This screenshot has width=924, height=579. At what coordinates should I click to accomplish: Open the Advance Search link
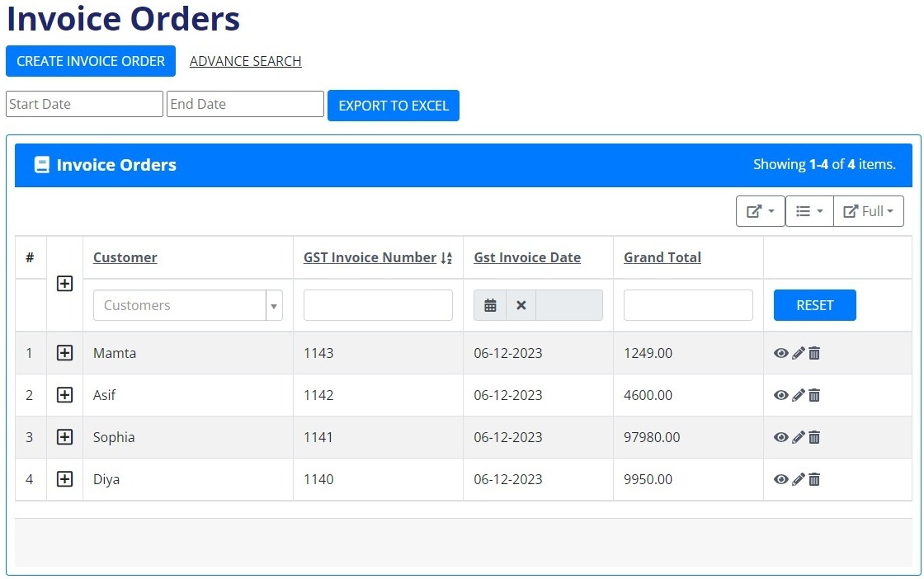click(x=245, y=61)
